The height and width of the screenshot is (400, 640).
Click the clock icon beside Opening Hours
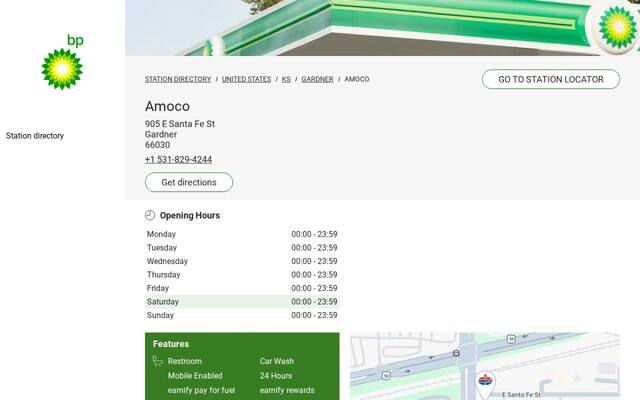[150, 215]
